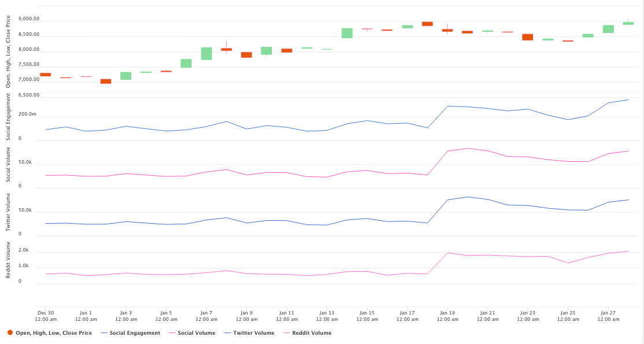Click the Social Engagement line point at Jan 19
The width and height of the screenshot is (644, 344).
point(447,106)
